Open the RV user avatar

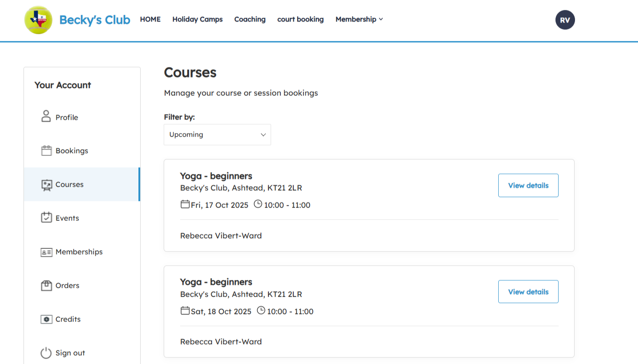[x=565, y=20]
